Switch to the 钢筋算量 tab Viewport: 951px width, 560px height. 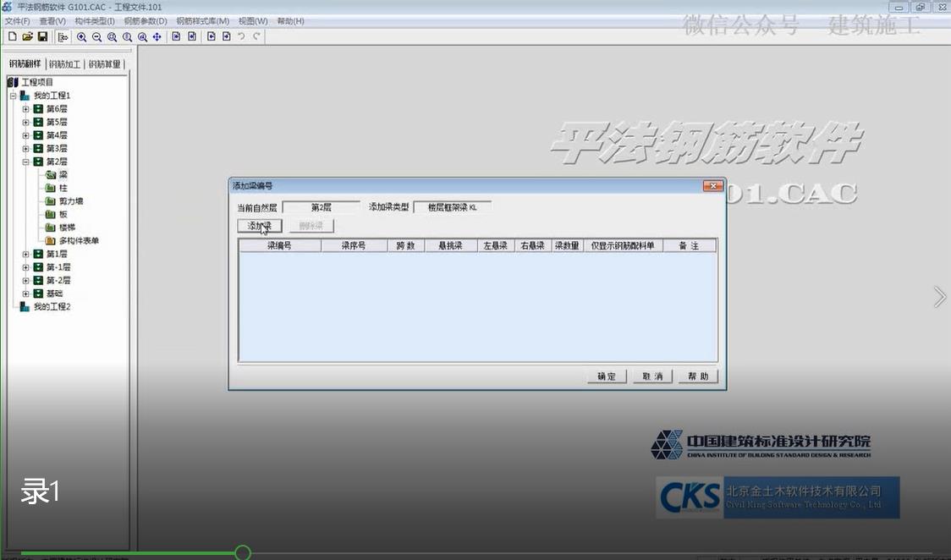tap(105, 64)
